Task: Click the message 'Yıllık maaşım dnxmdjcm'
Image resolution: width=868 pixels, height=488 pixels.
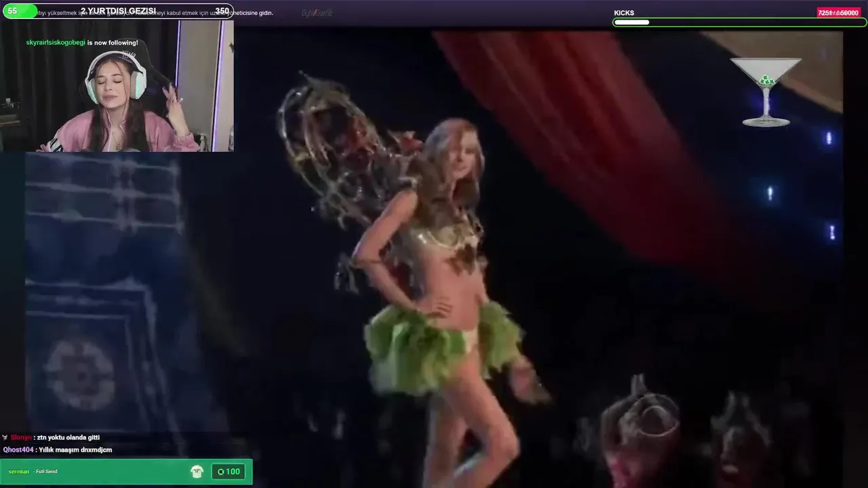Action: click(x=75, y=450)
